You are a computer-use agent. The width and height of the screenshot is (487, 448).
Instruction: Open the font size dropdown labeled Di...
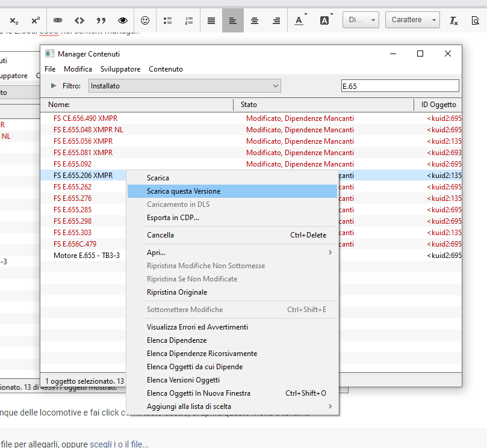click(x=361, y=20)
